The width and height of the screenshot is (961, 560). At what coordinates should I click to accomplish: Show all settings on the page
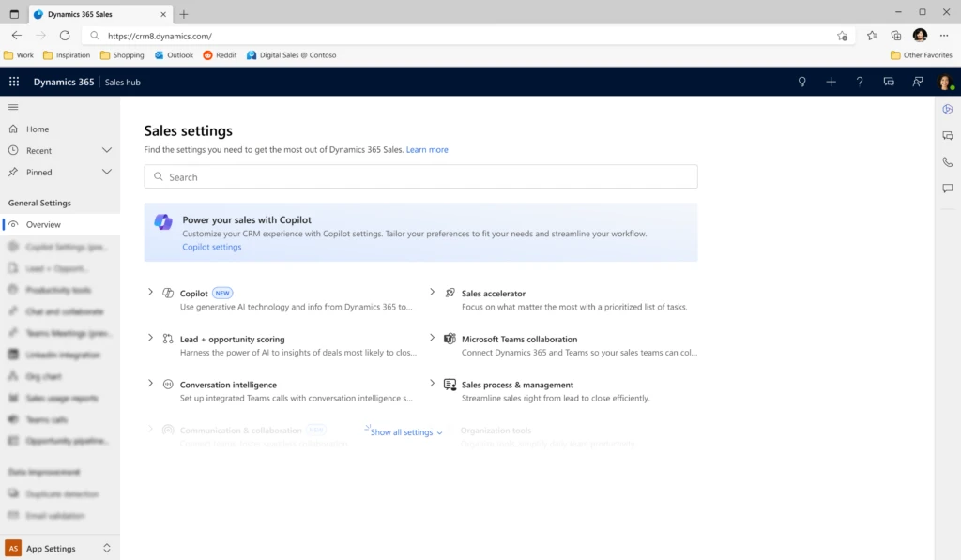[x=404, y=431]
